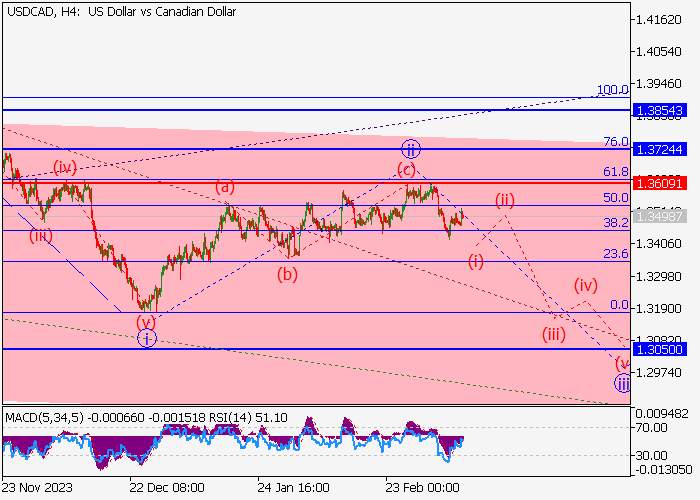Click the Fibonacci 38.2 level label
This screenshot has width=700, height=500.
(616, 222)
